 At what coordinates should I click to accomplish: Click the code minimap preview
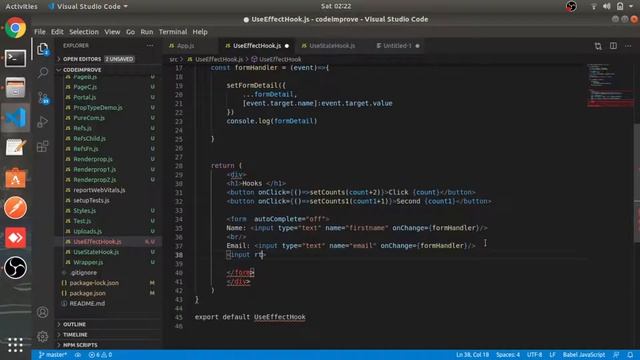pos(610,86)
